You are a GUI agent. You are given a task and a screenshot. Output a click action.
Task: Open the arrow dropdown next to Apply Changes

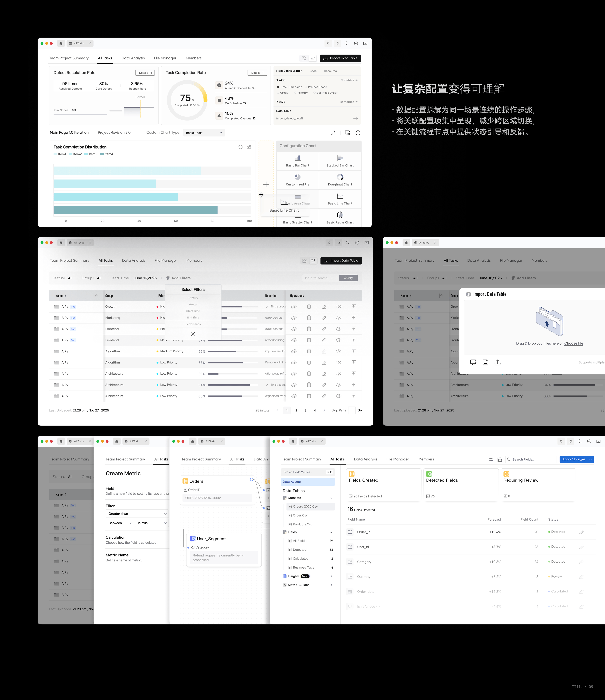coord(590,459)
